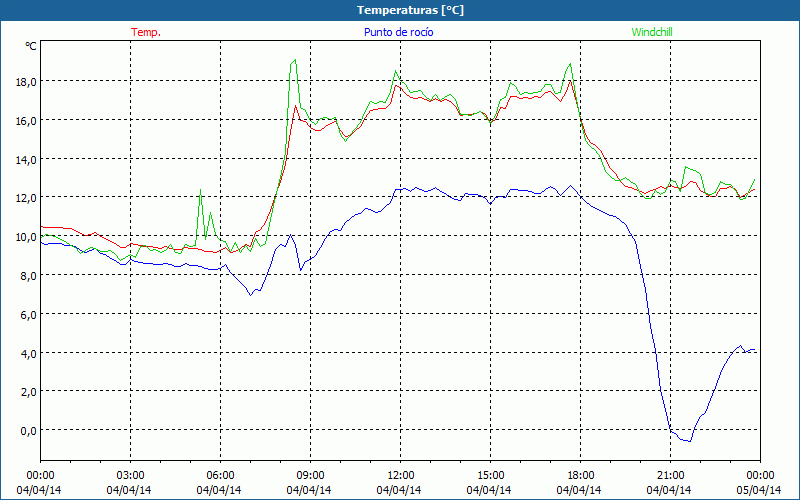800x500 pixels.
Task: Click the '09:00' time axis label
Action: (x=310, y=476)
